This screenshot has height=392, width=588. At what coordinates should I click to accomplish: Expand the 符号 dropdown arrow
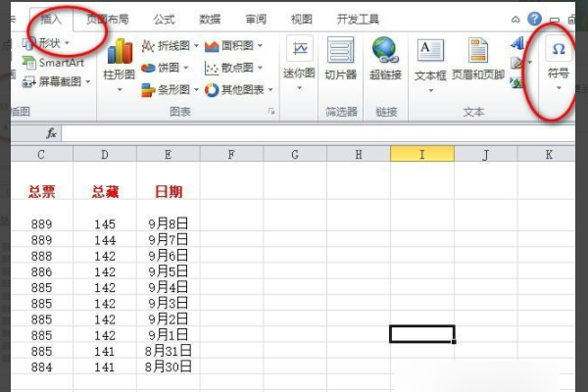point(559,88)
